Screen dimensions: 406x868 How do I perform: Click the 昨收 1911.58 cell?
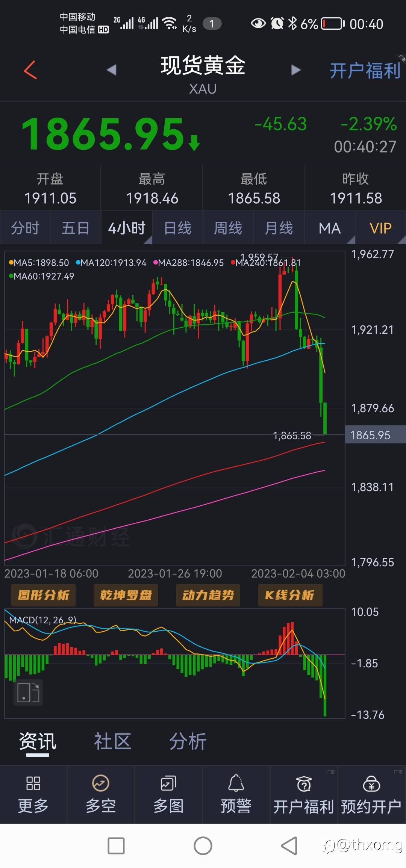[x=356, y=188]
